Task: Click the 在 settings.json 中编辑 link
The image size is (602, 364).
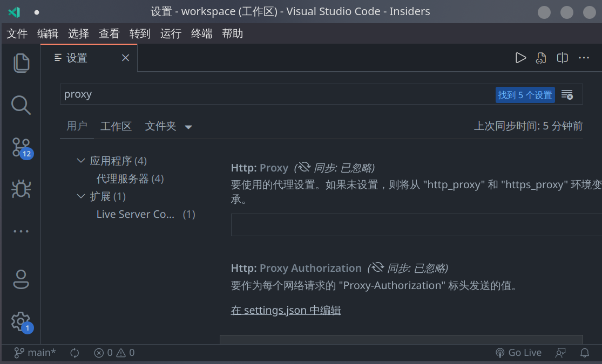Action: (x=286, y=310)
